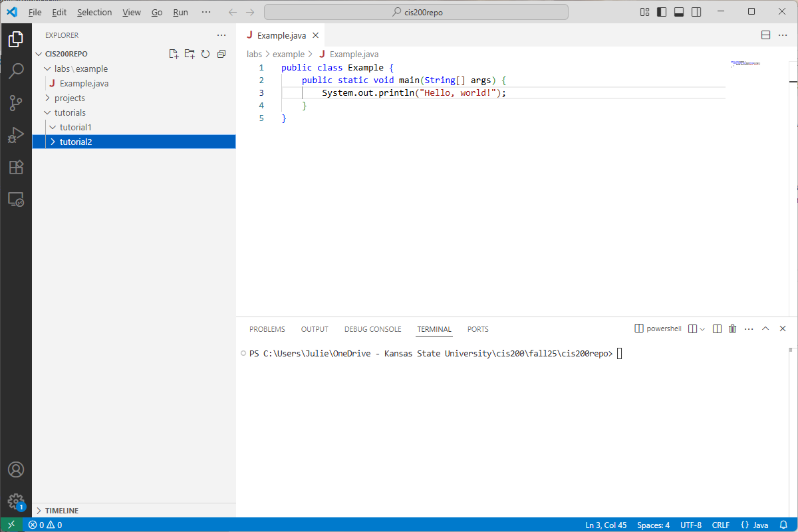
Task: Click the Java language mode in status bar
Action: [754, 525]
